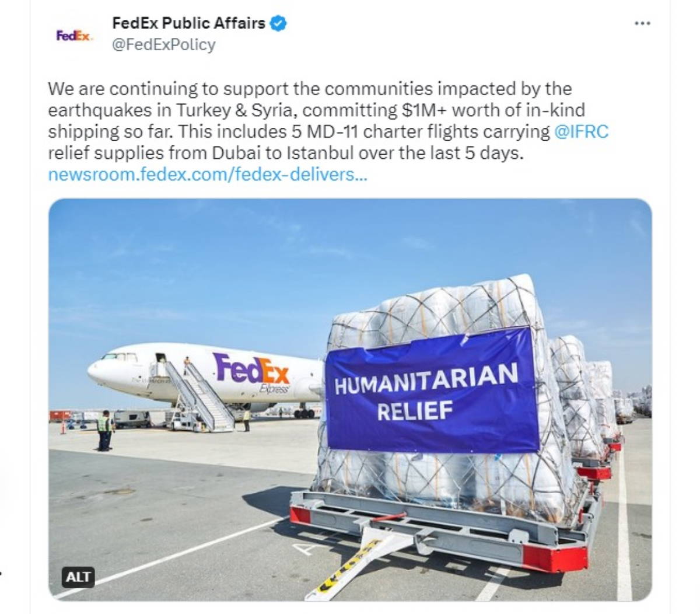Show the image description via ALT badge

pos(78,577)
